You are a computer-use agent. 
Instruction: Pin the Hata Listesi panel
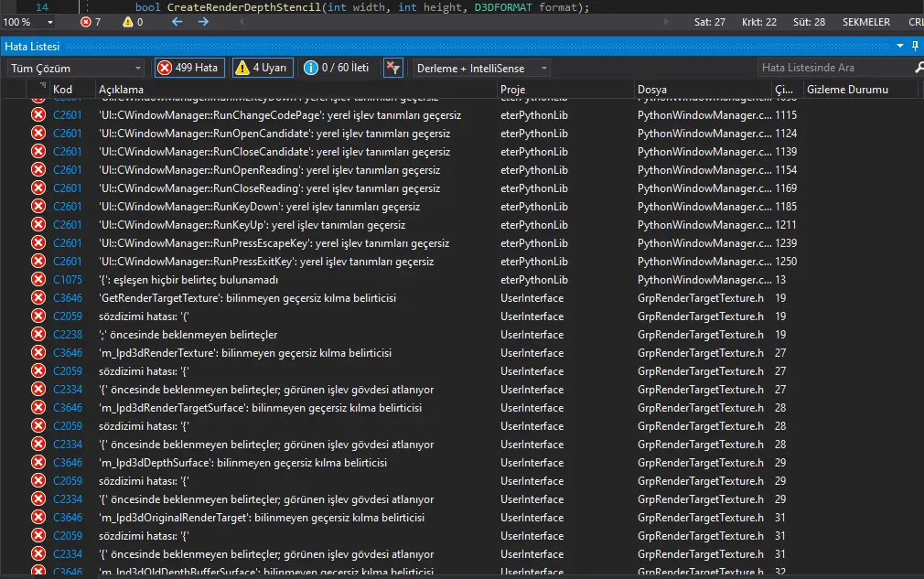pos(915,46)
